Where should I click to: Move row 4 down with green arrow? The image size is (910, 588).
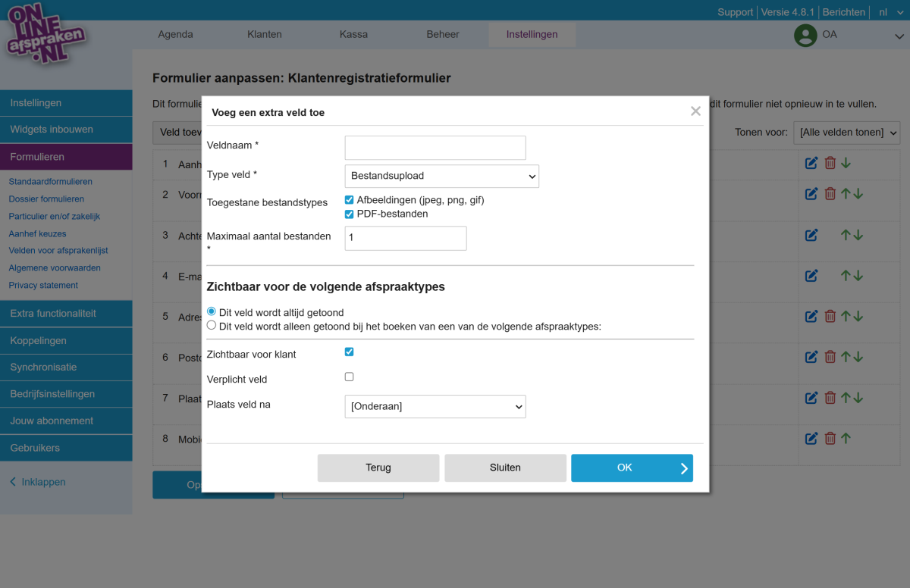coord(858,276)
